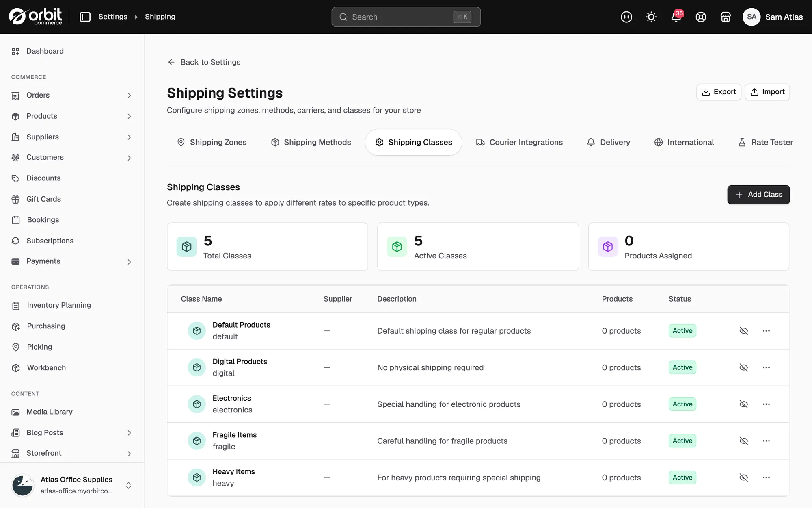Viewport: 812px width, 508px height.
Task: Hide the Heavy Items class
Action: (x=743, y=478)
